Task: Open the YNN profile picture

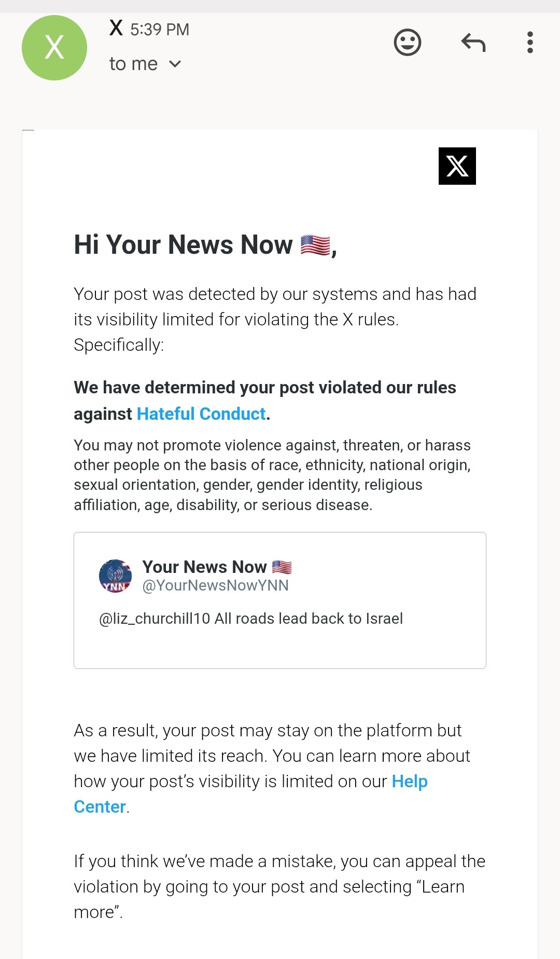Action: [115, 576]
